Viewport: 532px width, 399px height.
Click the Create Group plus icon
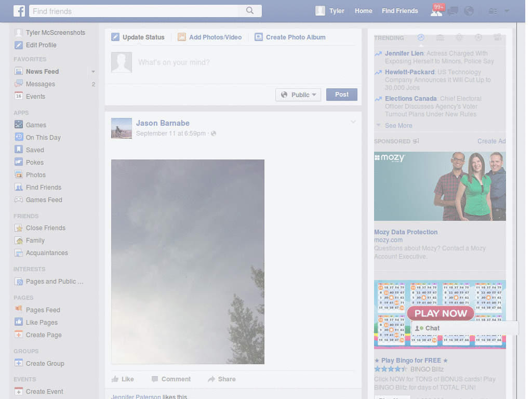click(19, 363)
